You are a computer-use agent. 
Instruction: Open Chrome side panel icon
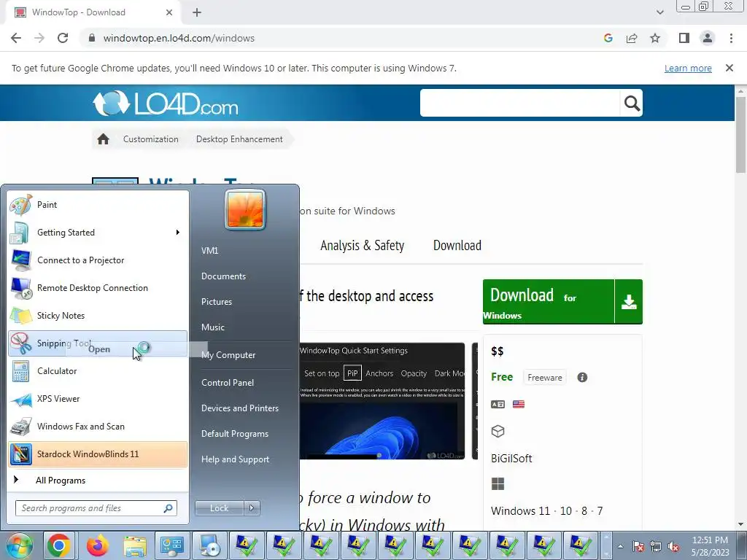[684, 38]
